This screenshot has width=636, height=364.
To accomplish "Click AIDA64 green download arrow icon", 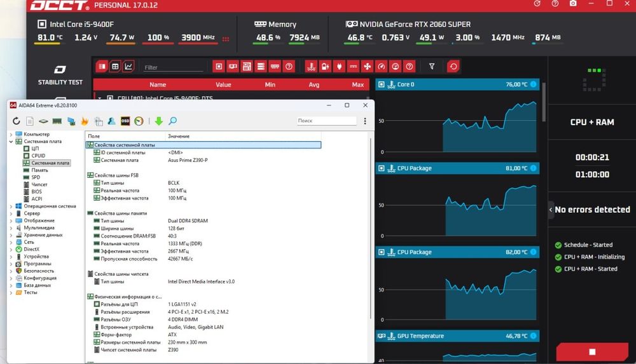I will pyautogui.click(x=158, y=121).
